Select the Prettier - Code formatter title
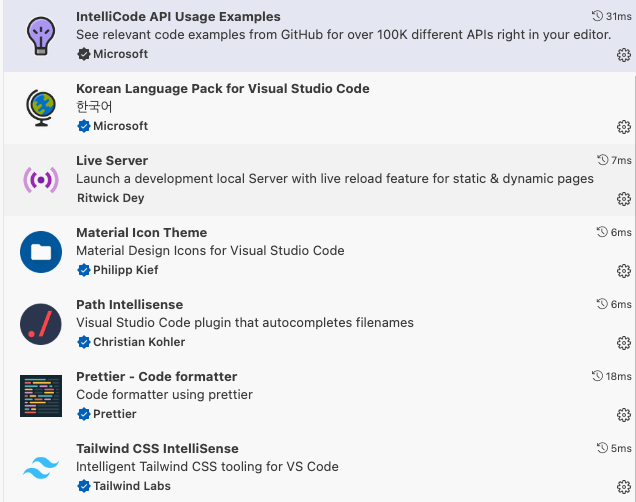This screenshot has width=636, height=502. 157,376
